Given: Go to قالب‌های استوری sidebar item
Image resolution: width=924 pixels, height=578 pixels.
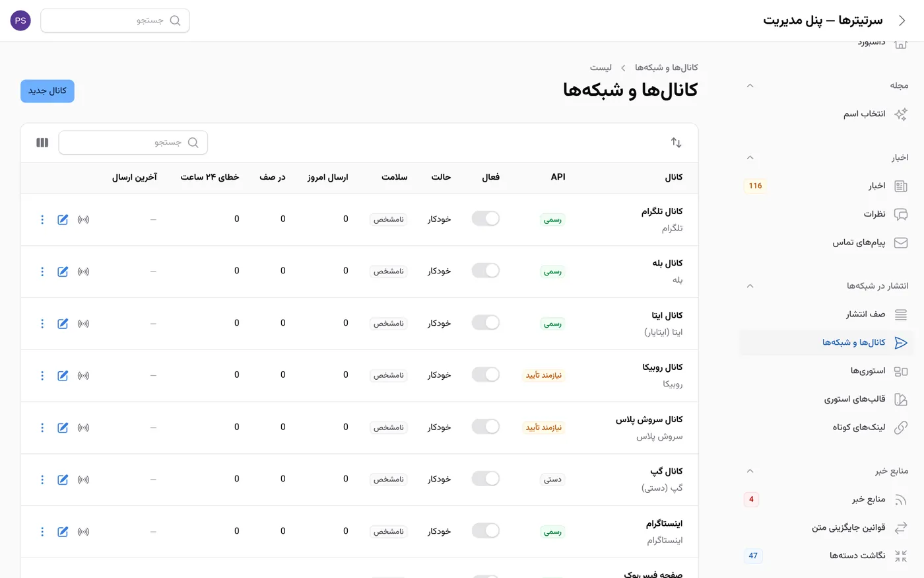Looking at the screenshot, I should (826, 399).
